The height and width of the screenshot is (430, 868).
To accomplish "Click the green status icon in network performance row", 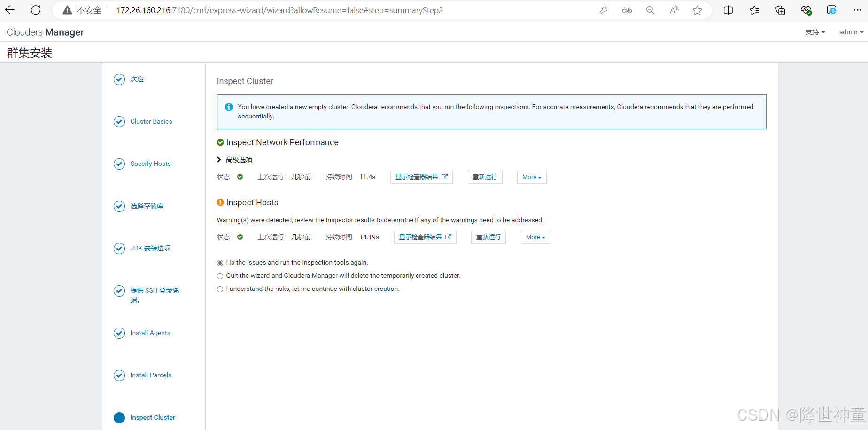I will click(240, 177).
